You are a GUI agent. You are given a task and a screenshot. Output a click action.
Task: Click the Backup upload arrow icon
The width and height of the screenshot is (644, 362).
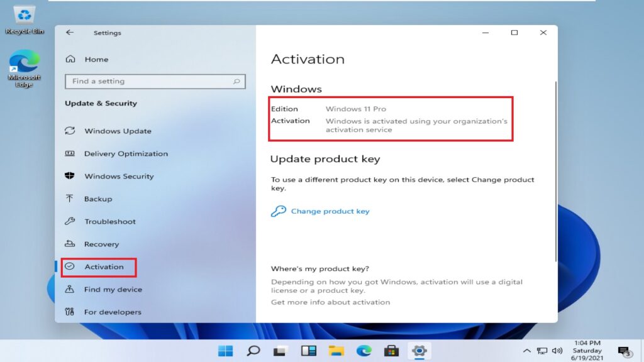[x=70, y=198]
